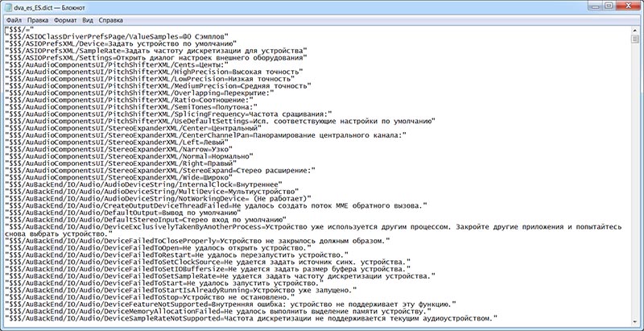
Task: Click the DeviceFailedToOpen line
Action: [x=158, y=250]
